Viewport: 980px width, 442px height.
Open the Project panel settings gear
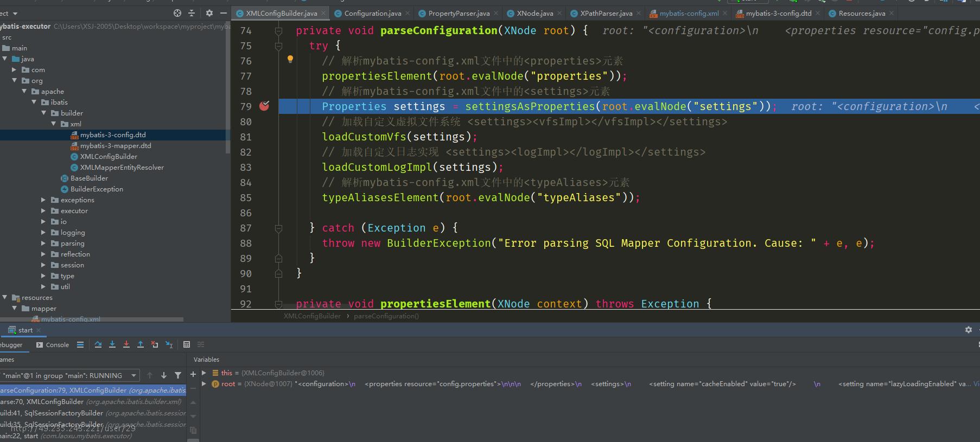coord(209,13)
